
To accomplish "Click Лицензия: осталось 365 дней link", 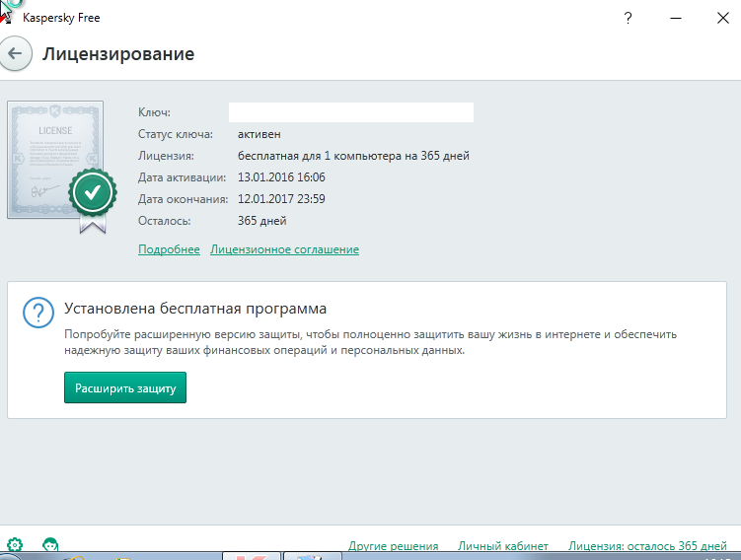I will 647,546.
